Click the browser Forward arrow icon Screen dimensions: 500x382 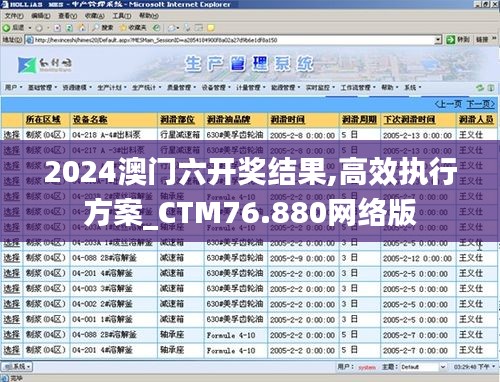(x=39, y=28)
